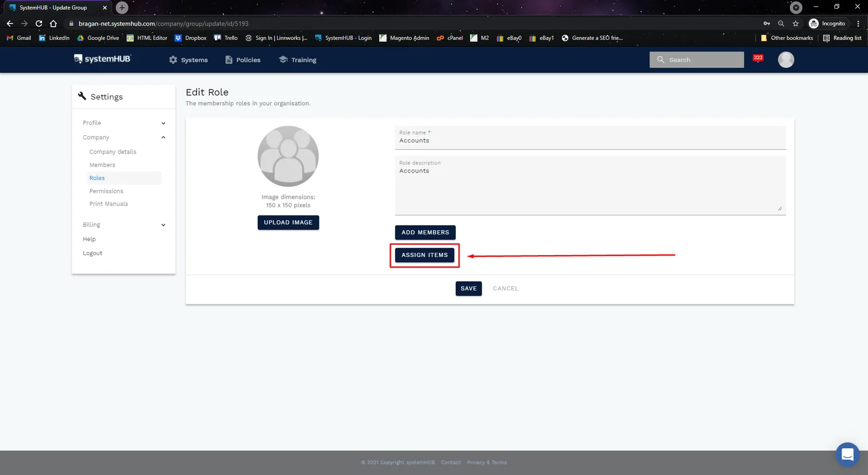Image resolution: width=868 pixels, height=475 pixels.
Task: Open cPanel bookmark
Action: (450, 38)
